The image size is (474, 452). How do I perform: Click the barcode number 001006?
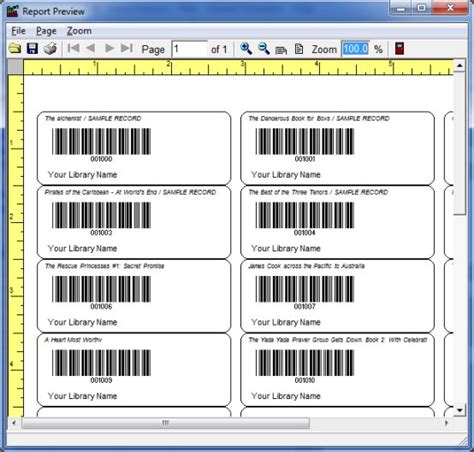101,306
